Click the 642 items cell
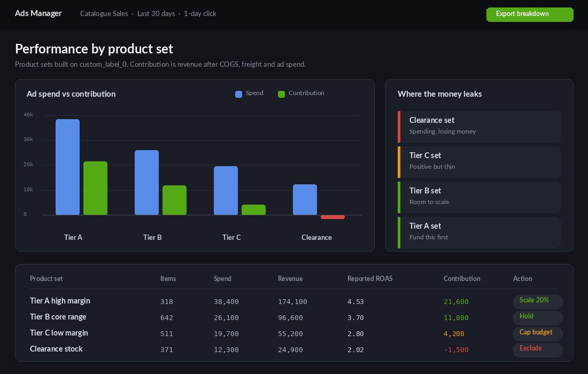Image resolution: width=588 pixels, height=374 pixels. tap(166, 318)
